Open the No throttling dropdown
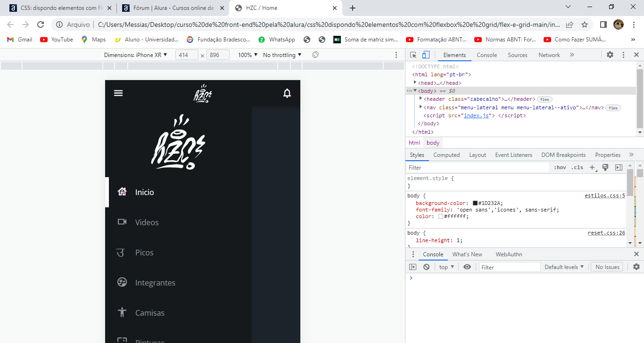The width and height of the screenshot is (644, 343). point(282,55)
